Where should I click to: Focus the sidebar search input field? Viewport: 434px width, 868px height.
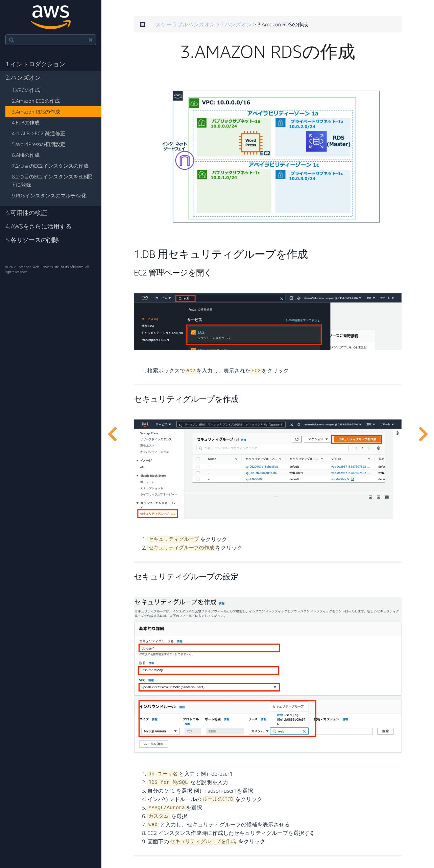pyautogui.click(x=51, y=40)
